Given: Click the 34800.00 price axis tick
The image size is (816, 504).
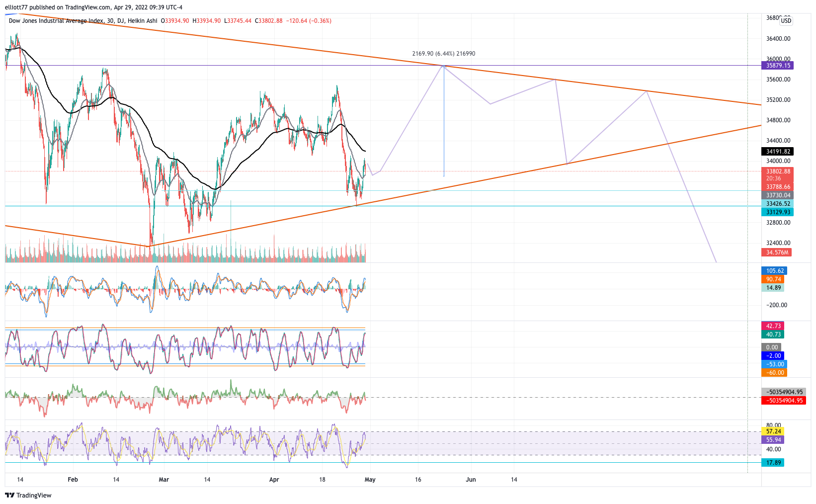Looking at the screenshot, I should (x=778, y=120).
